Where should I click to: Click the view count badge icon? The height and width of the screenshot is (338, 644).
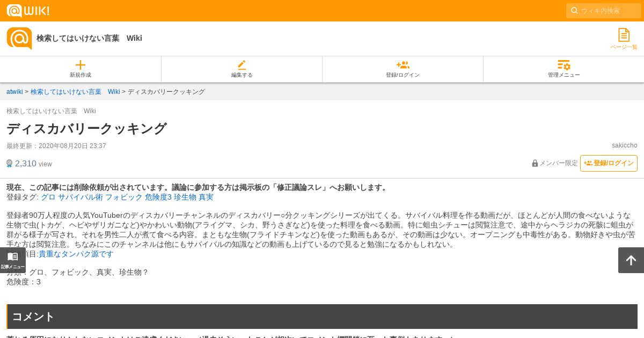tap(10, 164)
